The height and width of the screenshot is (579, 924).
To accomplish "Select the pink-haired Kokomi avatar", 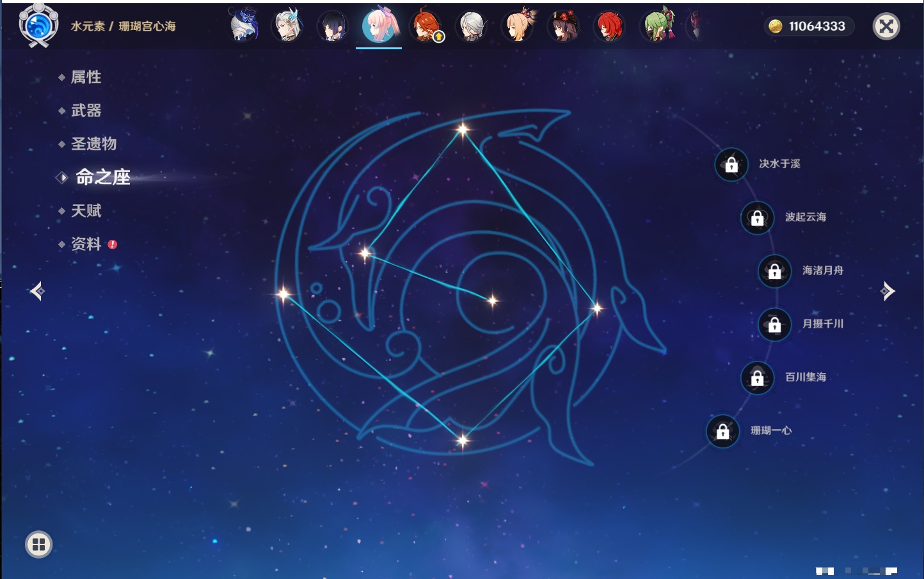I will click(x=379, y=26).
